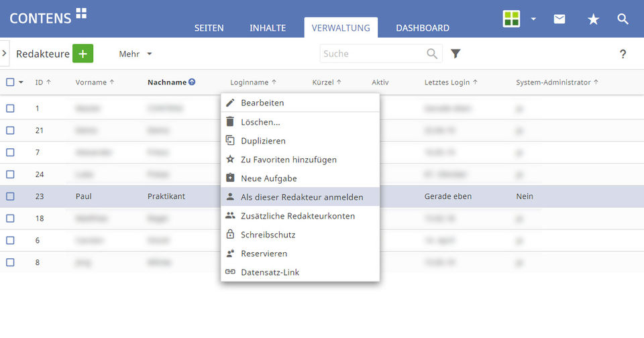Select Schreibschutz menu entry
The width and height of the screenshot is (644, 338).
[301, 235]
